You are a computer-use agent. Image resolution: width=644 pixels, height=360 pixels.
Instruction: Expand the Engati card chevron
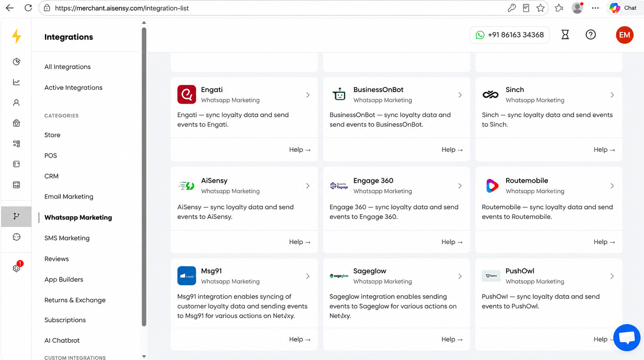click(x=308, y=95)
